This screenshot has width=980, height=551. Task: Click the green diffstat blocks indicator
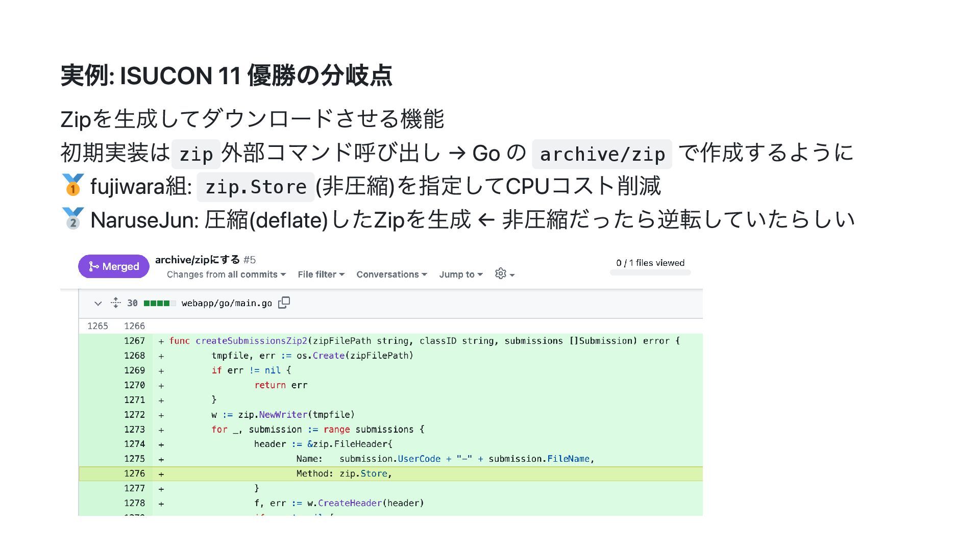[x=159, y=303]
